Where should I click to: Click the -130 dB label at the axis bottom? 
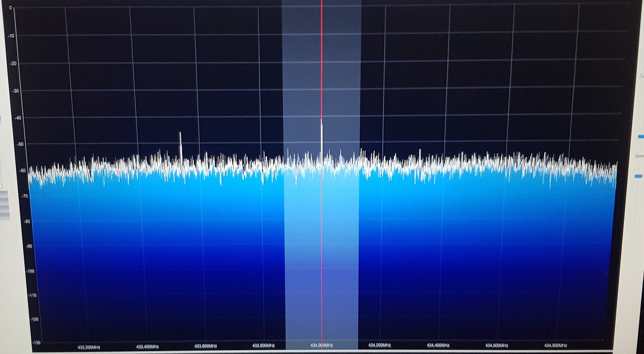click(x=37, y=343)
